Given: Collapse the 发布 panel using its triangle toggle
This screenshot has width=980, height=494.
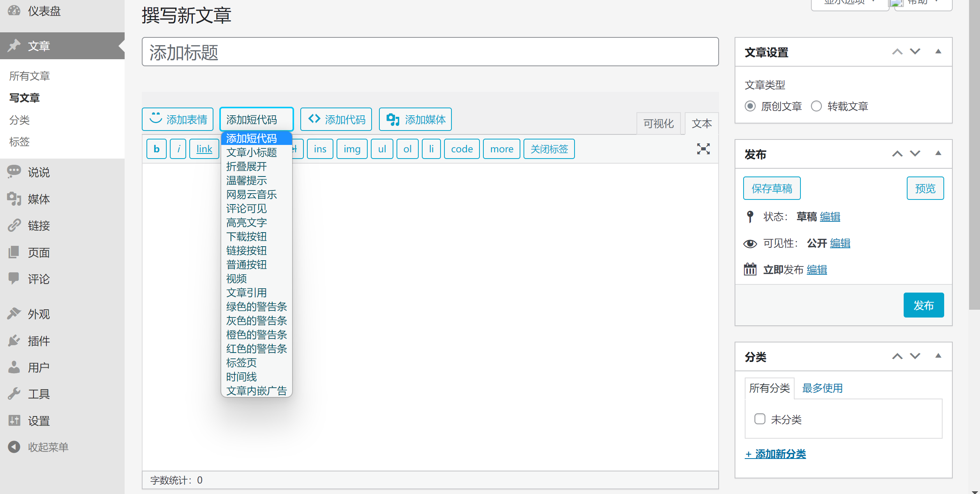Looking at the screenshot, I should pyautogui.click(x=938, y=153).
